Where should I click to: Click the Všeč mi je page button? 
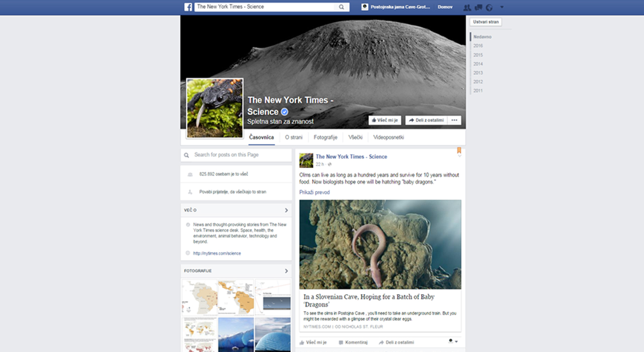coord(385,120)
